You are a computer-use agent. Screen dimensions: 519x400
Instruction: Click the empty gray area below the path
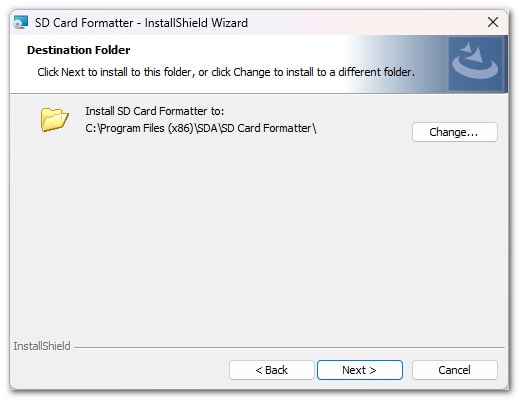259,233
